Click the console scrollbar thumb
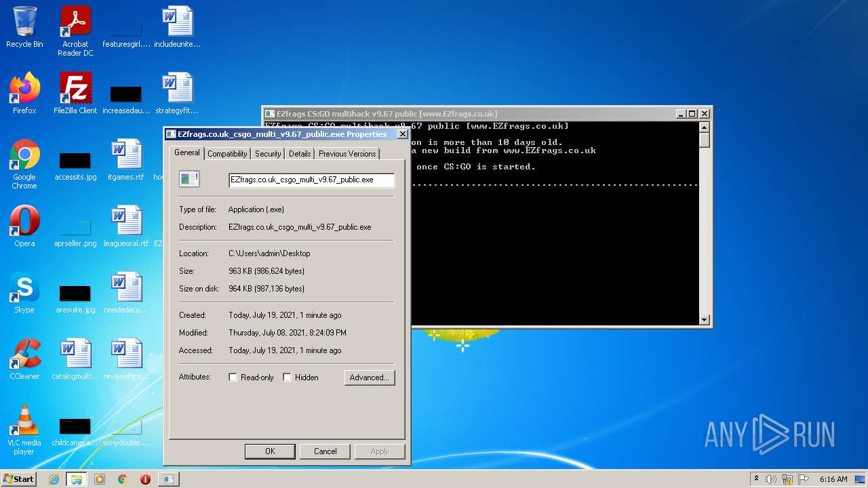This screenshot has width=868, height=488. (704, 140)
